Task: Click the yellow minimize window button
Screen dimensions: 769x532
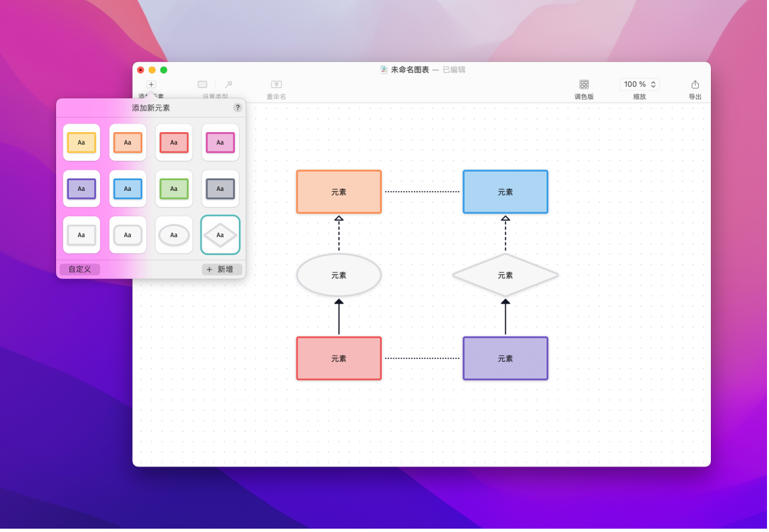Action: [152, 70]
